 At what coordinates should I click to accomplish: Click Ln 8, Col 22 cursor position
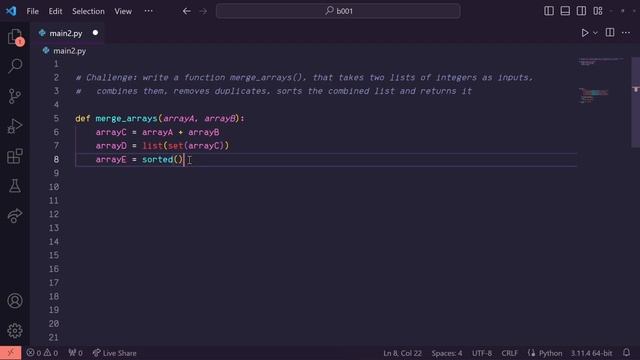coord(402,353)
